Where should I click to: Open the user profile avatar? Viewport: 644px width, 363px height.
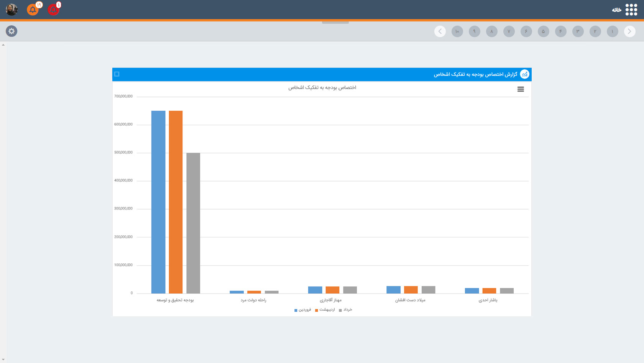[x=12, y=10]
